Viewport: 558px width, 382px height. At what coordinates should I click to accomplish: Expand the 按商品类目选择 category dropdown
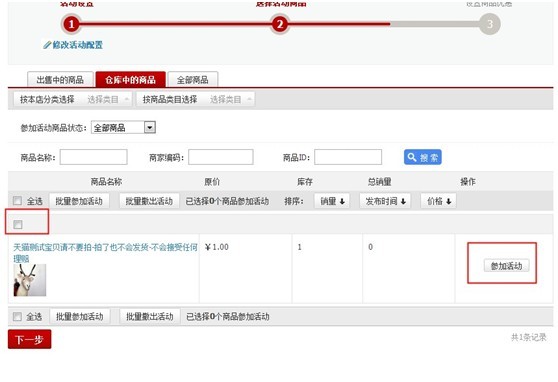[x=195, y=99]
